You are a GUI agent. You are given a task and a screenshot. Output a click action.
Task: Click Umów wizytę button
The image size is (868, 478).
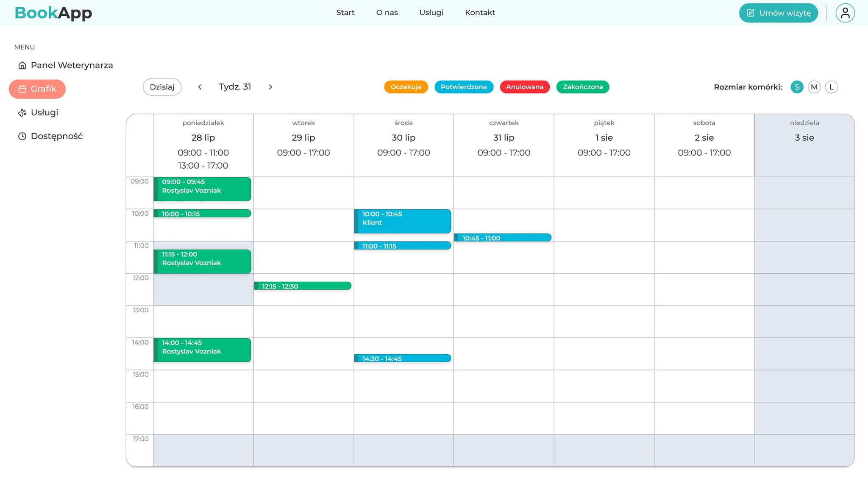tap(778, 13)
